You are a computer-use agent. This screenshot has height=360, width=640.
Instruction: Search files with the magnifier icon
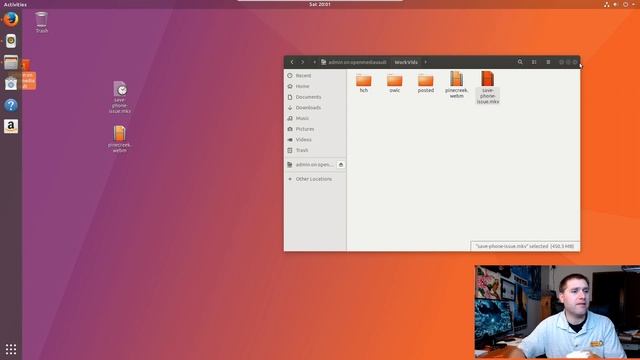click(520, 62)
